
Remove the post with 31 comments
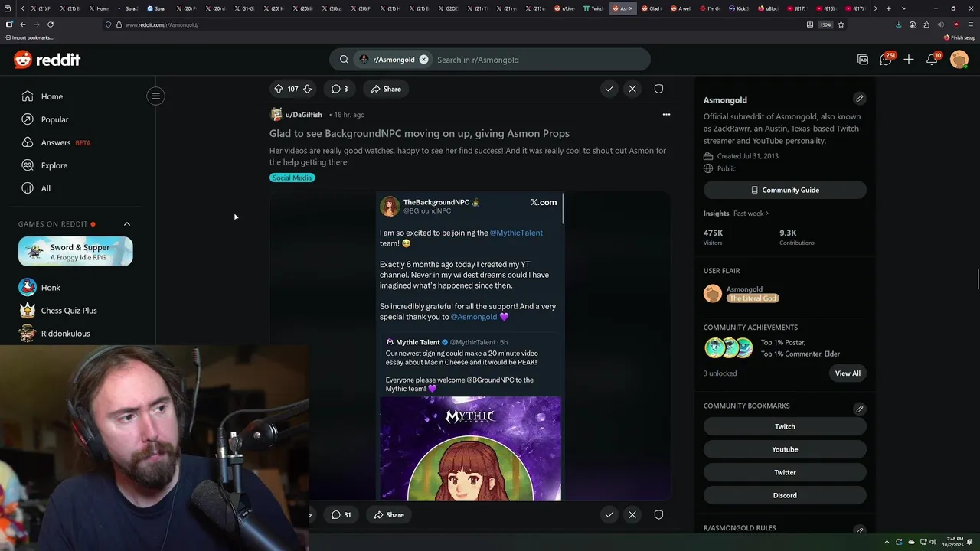tap(632, 515)
